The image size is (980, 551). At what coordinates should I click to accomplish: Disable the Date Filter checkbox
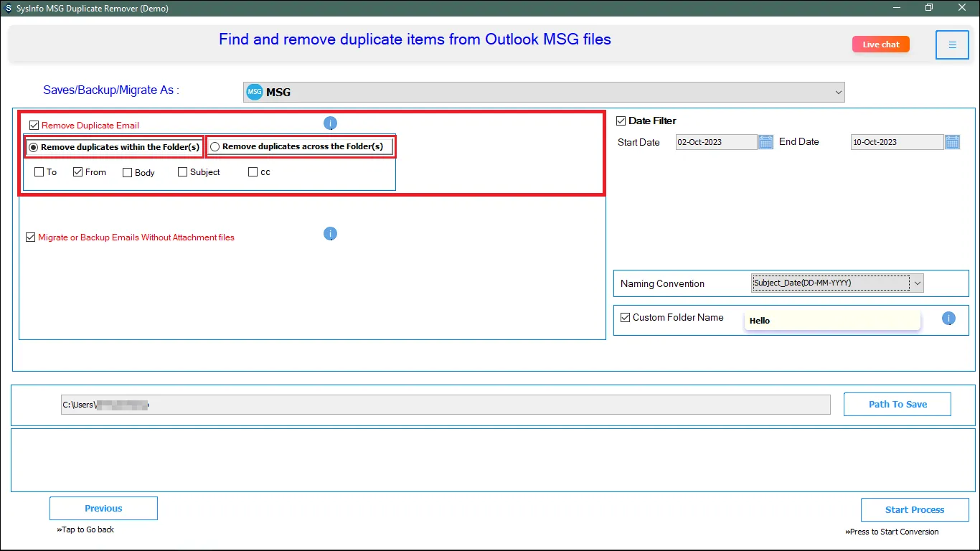coord(621,121)
